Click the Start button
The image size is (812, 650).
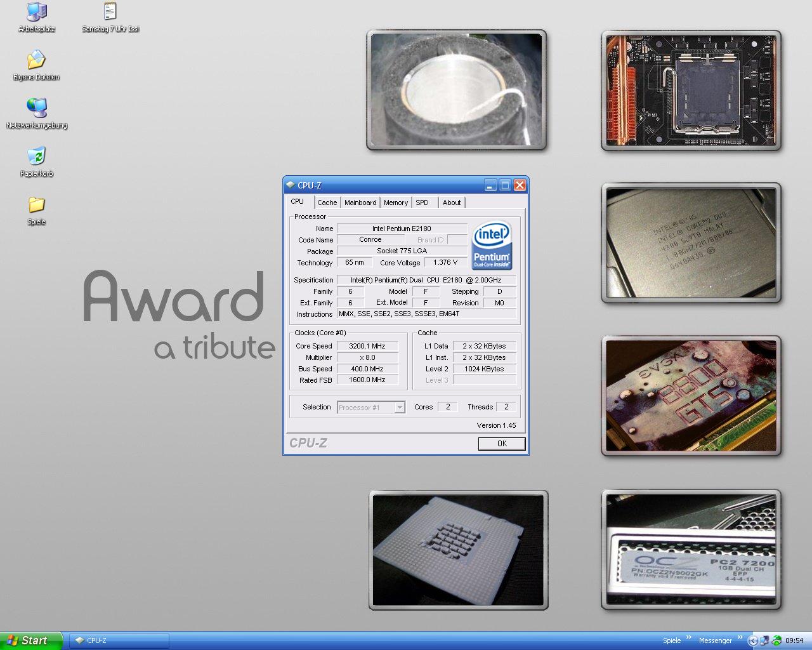30,640
